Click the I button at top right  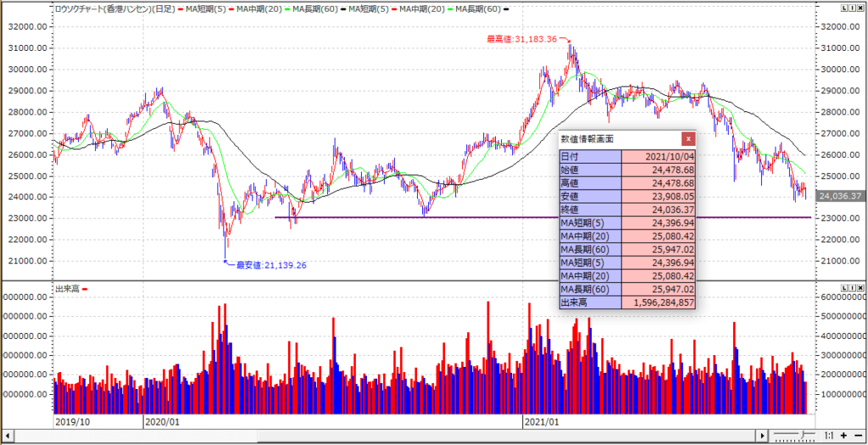click(850, 7)
